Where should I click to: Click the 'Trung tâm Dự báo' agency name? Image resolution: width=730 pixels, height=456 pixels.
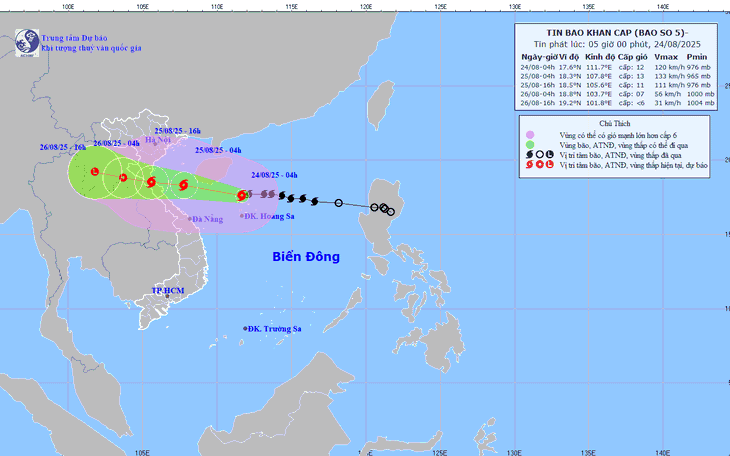pyautogui.click(x=74, y=38)
